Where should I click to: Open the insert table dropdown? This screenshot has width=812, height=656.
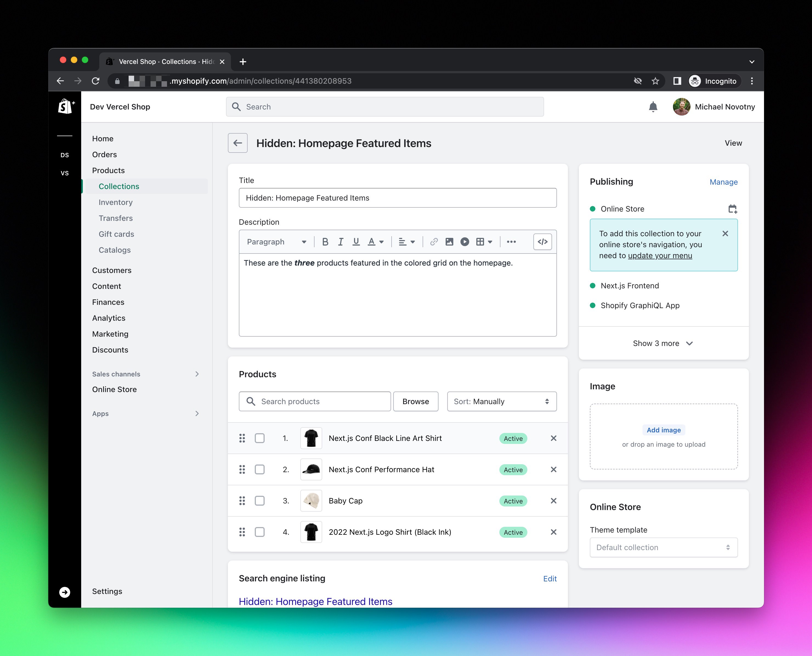pos(484,242)
